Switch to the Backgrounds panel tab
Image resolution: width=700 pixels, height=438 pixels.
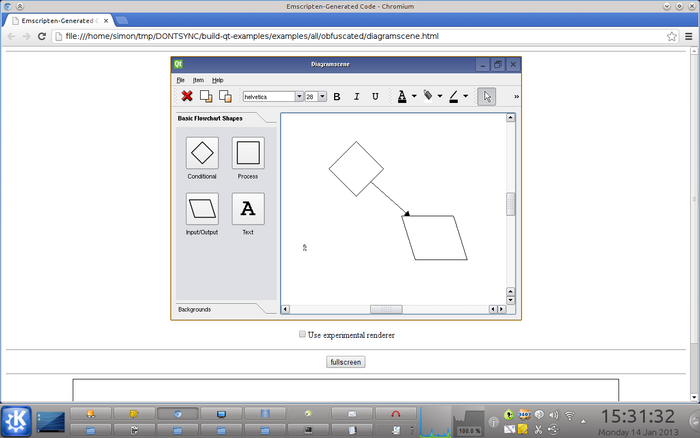coord(195,310)
